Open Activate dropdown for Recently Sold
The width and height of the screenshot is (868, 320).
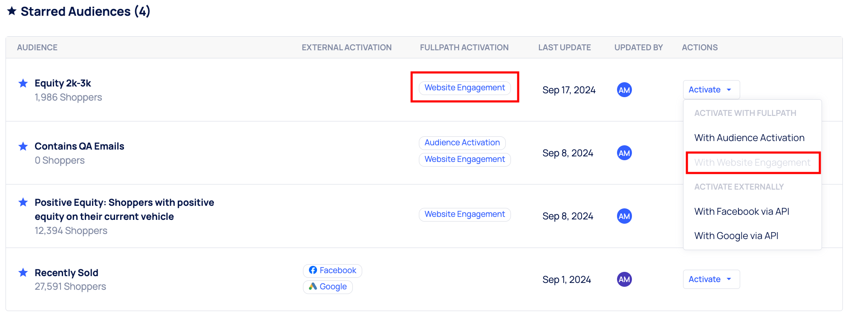[x=711, y=280]
